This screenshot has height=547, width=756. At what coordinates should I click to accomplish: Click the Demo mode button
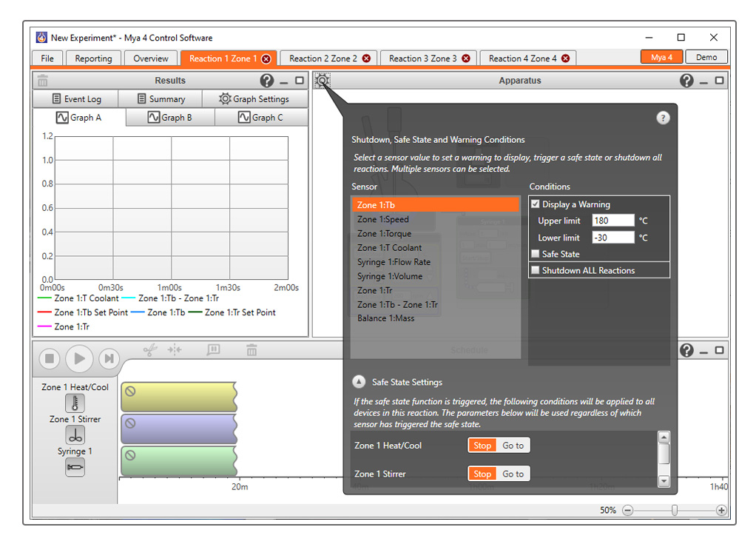706,57
